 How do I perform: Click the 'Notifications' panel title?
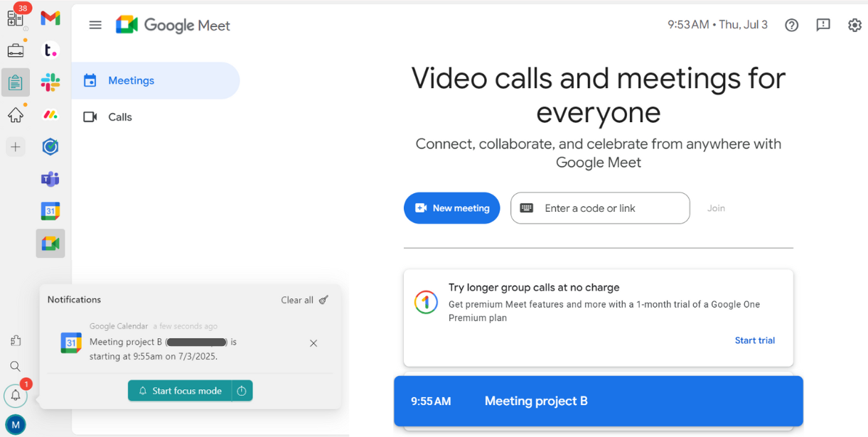74,300
